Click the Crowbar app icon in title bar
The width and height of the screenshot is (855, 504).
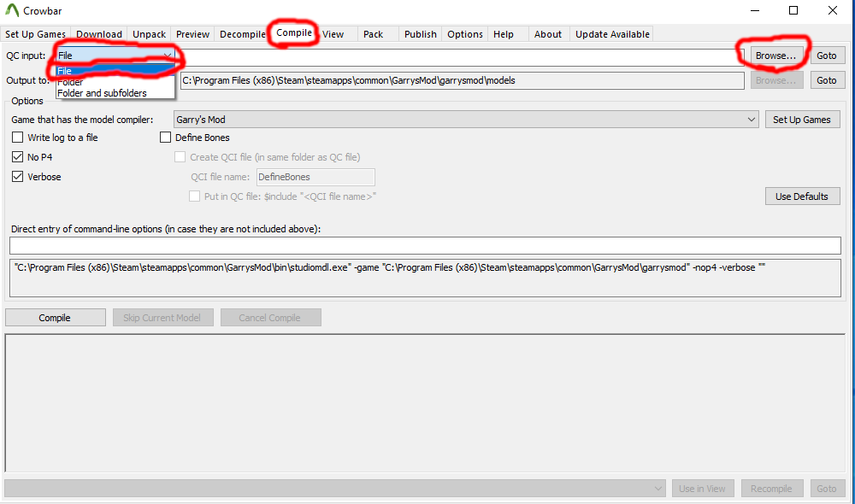(x=12, y=10)
